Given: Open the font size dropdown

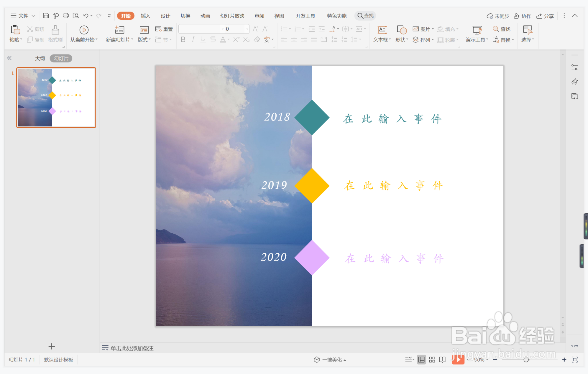Looking at the screenshot, I should (x=247, y=29).
